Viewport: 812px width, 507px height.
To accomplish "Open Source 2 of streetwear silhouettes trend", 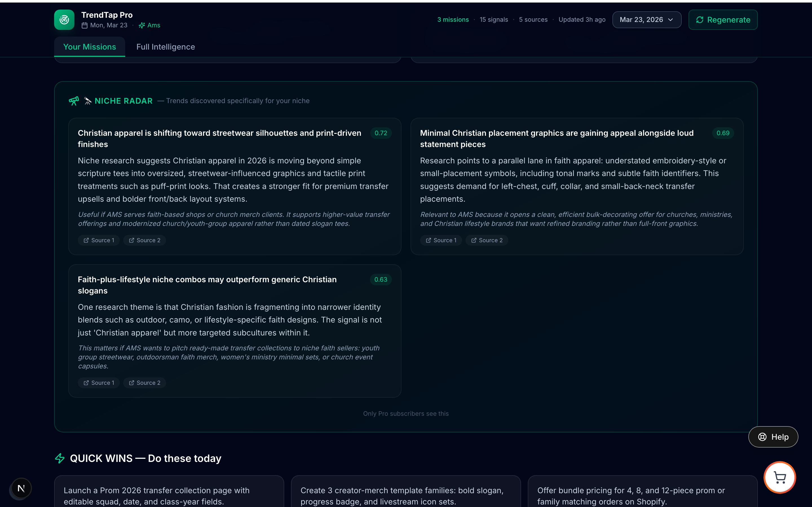I will [144, 240].
